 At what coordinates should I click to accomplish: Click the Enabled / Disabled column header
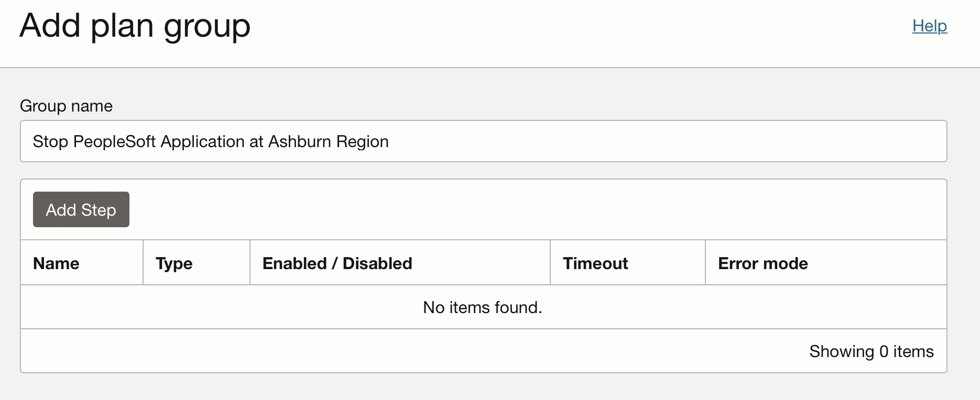coord(337,263)
